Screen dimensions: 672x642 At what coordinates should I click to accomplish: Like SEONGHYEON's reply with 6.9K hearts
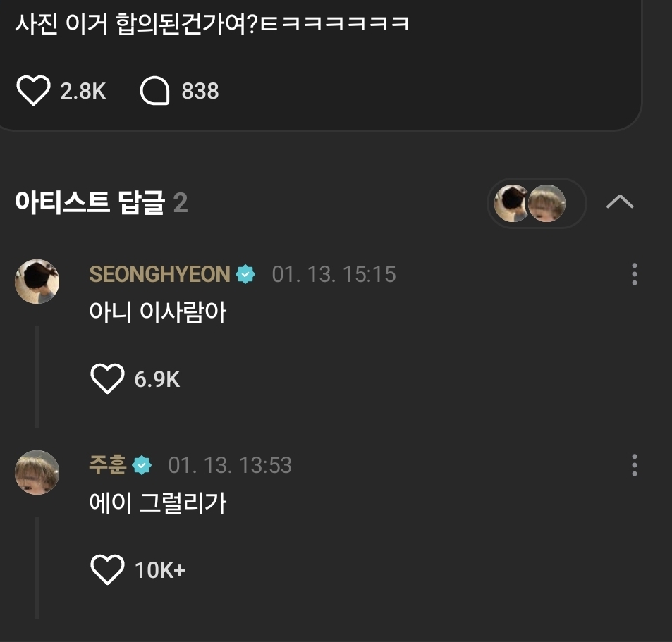(108, 378)
